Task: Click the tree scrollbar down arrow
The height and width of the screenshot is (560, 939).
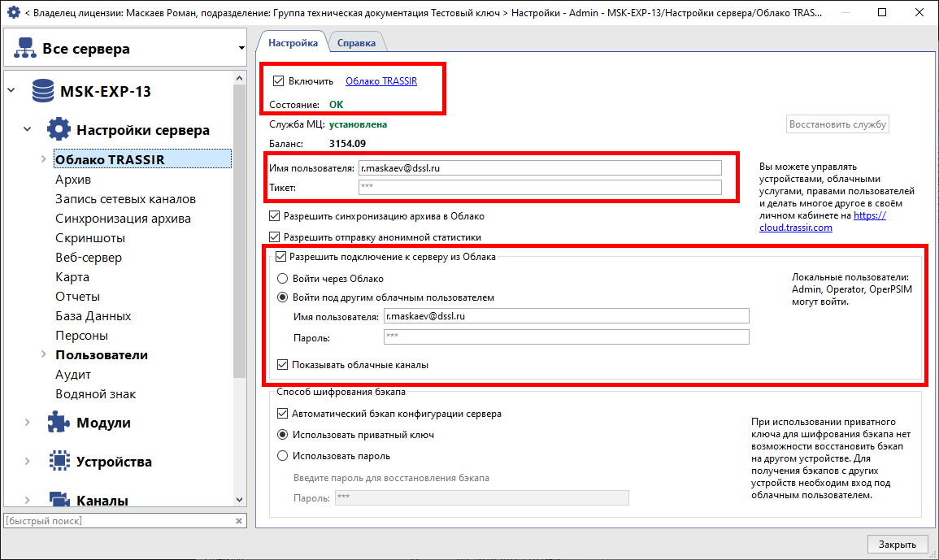Action: pos(240,500)
